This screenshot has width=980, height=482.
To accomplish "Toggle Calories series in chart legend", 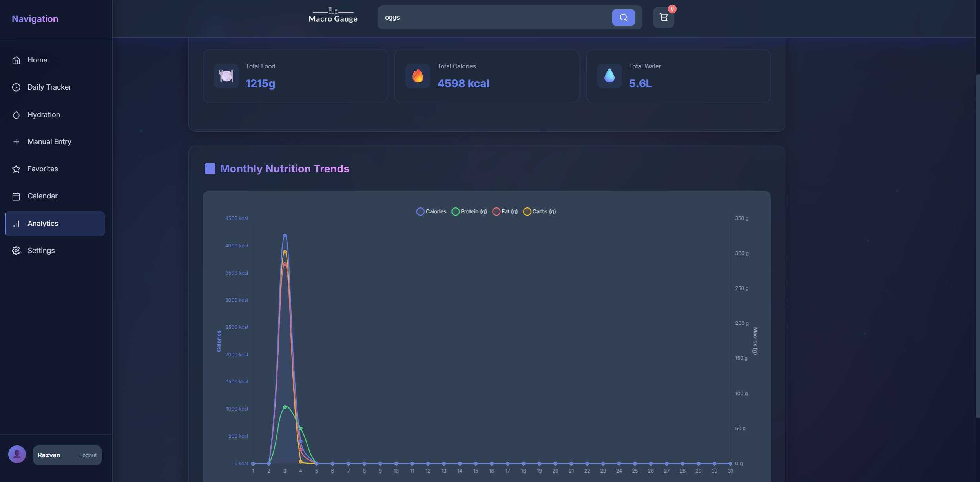I will (x=431, y=211).
